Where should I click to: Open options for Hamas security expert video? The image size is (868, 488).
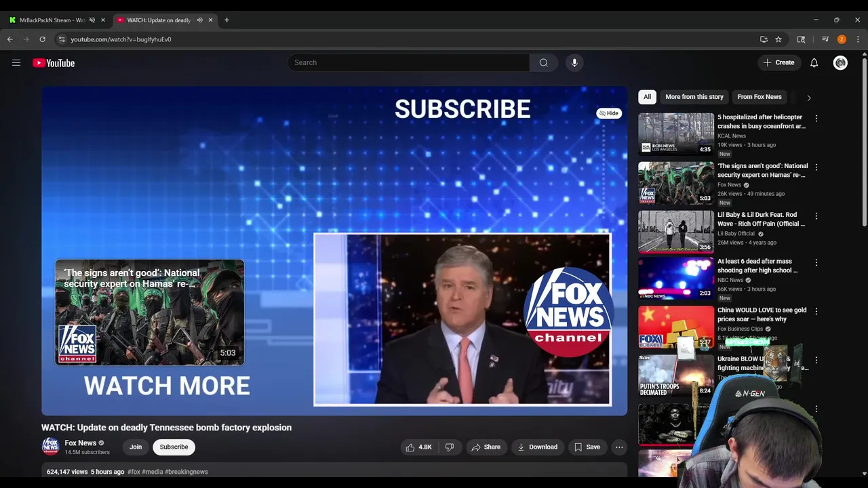[x=816, y=167]
